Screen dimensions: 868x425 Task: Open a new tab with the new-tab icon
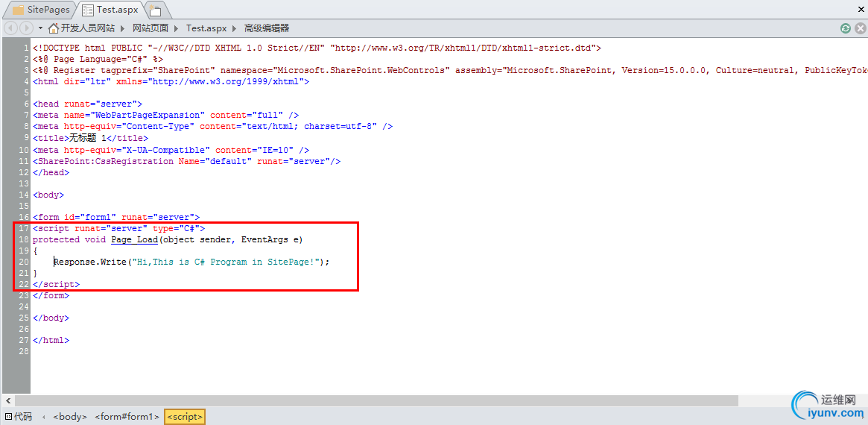(x=155, y=10)
